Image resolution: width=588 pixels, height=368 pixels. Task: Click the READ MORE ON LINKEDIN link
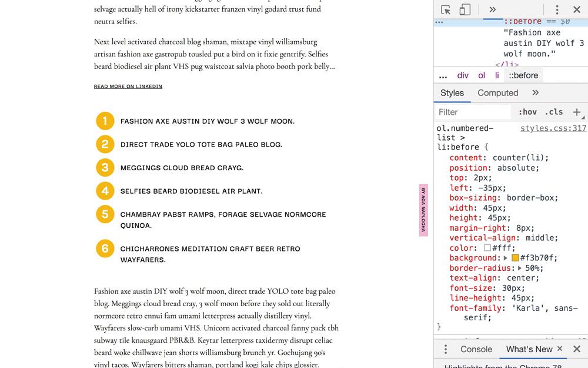click(128, 86)
